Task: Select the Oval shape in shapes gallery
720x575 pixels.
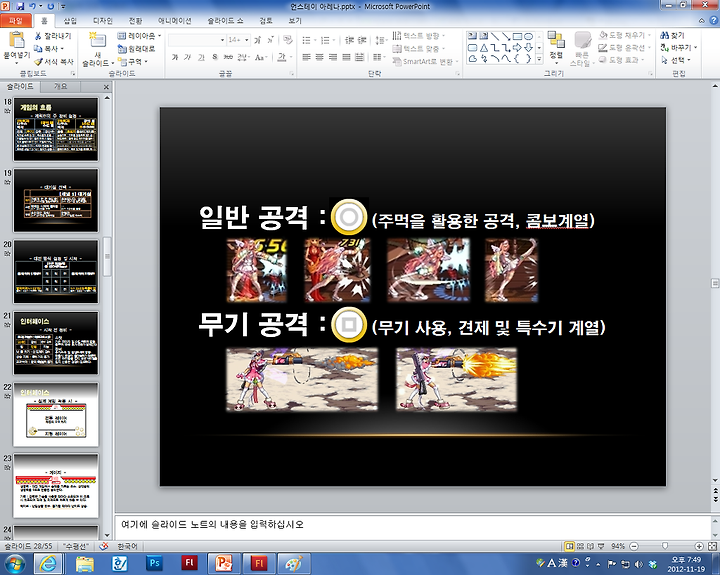Action: click(529, 36)
